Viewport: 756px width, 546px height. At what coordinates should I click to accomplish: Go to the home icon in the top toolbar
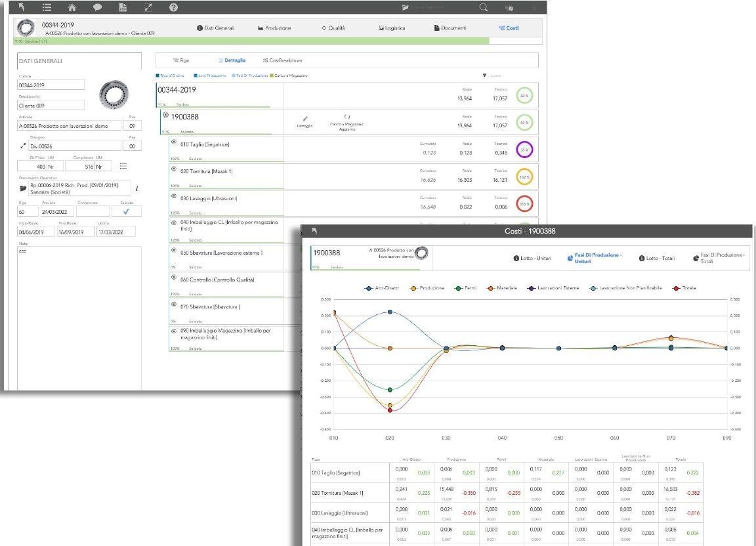click(x=72, y=7)
